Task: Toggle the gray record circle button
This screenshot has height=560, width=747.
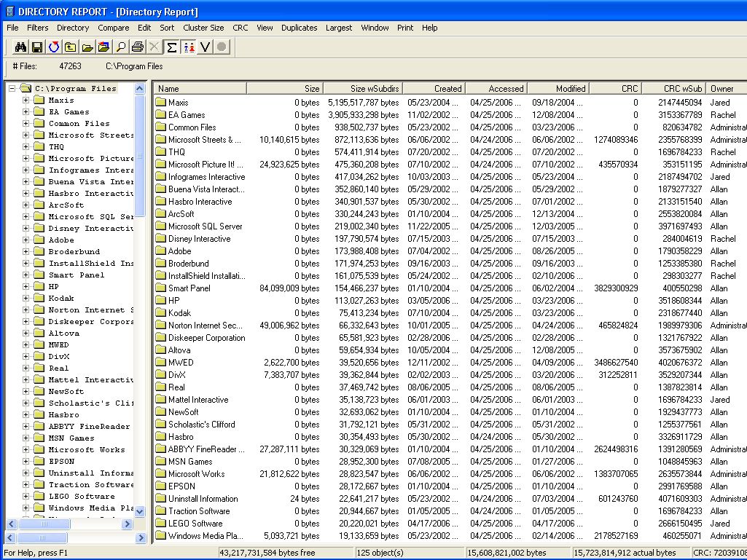Action: point(221,47)
